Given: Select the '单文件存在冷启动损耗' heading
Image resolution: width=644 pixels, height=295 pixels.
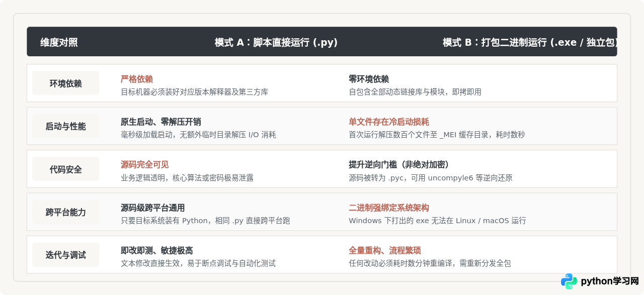Looking at the screenshot, I should [x=389, y=122].
